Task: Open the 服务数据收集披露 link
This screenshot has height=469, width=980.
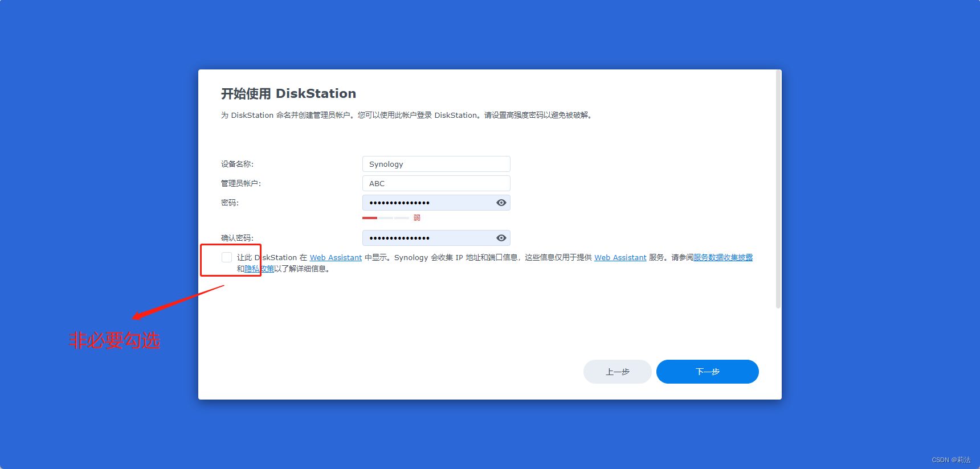Action: point(723,258)
